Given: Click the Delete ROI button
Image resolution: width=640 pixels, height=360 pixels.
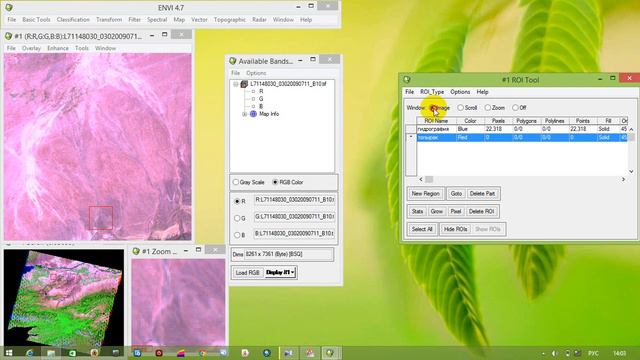Looking at the screenshot, I should tap(481, 211).
